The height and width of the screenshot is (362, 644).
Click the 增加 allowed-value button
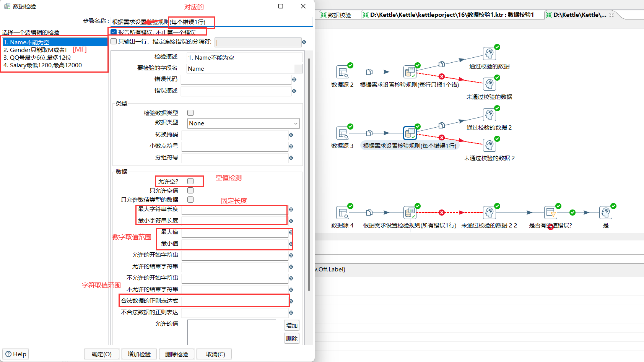pyautogui.click(x=292, y=325)
